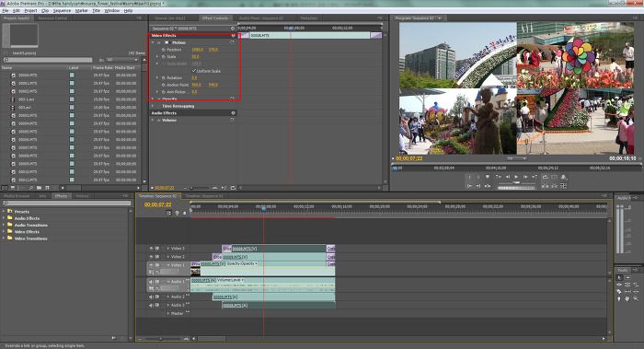The width and height of the screenshot is (644, 349).
Task: Click Program monitor jog disk slider
Action: pyautogui.click(x=516, y=188)
